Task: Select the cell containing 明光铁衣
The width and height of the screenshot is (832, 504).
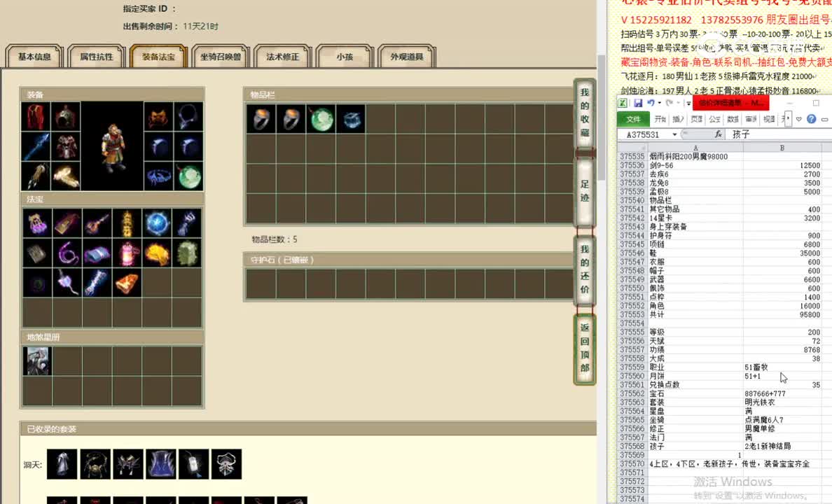Action: tap(782, 402)
